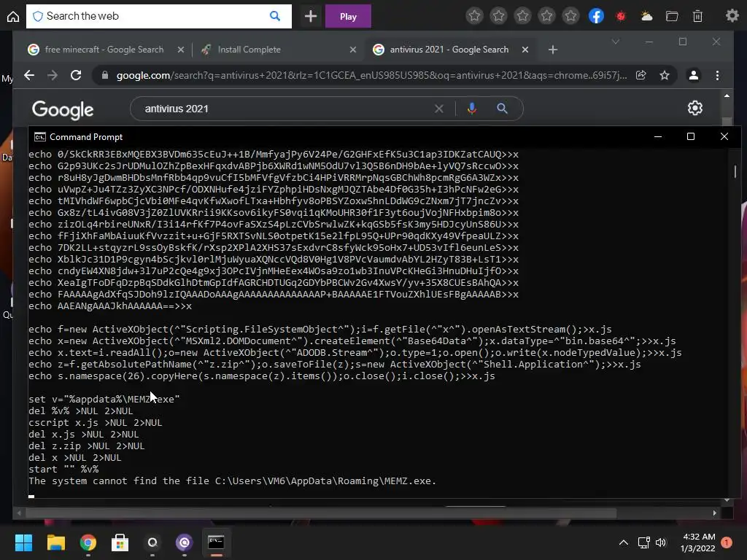Open the taskbar clock showing 4:32 AM
This screenshot has width=747, height=560.
coord(698,542)
